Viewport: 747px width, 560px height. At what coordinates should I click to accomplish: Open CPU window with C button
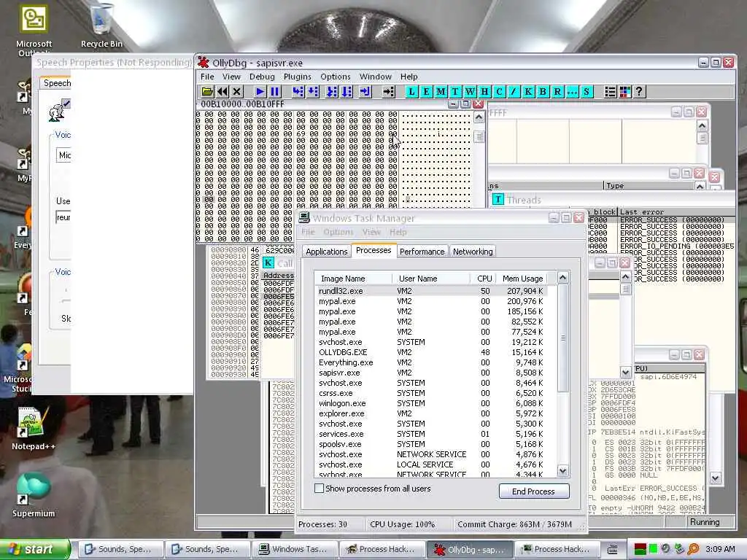[x=499, y=91]
